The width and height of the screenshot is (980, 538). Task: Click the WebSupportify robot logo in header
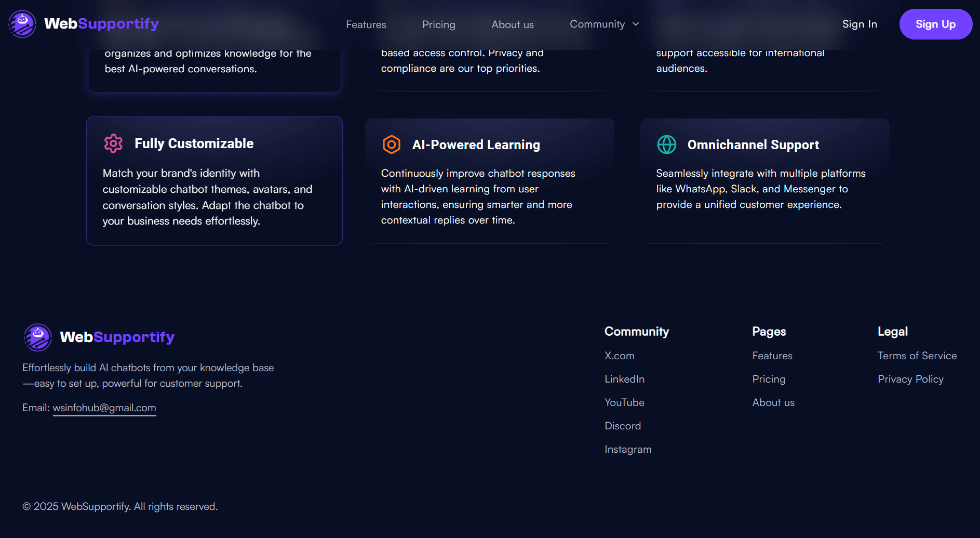(x=22, y=24)
